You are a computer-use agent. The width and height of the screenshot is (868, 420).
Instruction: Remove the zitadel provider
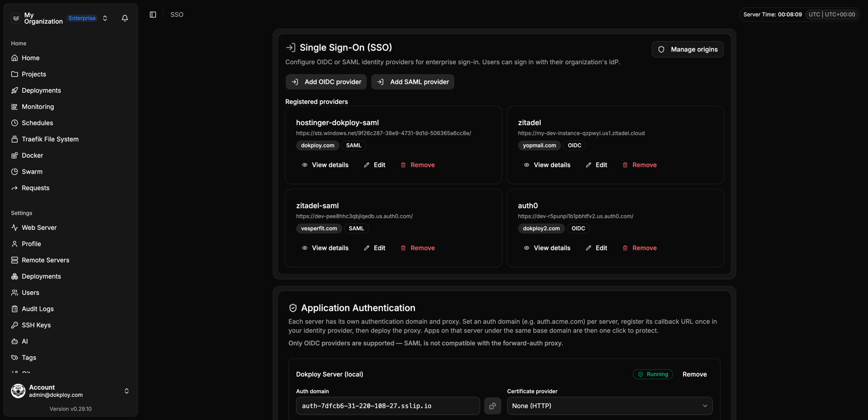[x=640, y=165]
